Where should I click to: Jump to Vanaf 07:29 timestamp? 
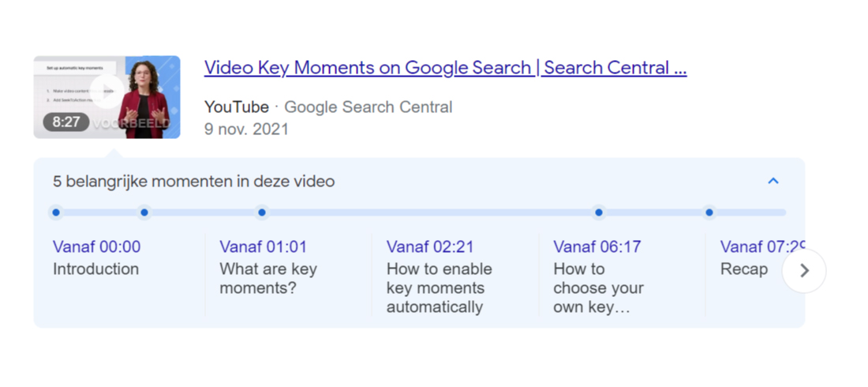[x=762, y=246]
